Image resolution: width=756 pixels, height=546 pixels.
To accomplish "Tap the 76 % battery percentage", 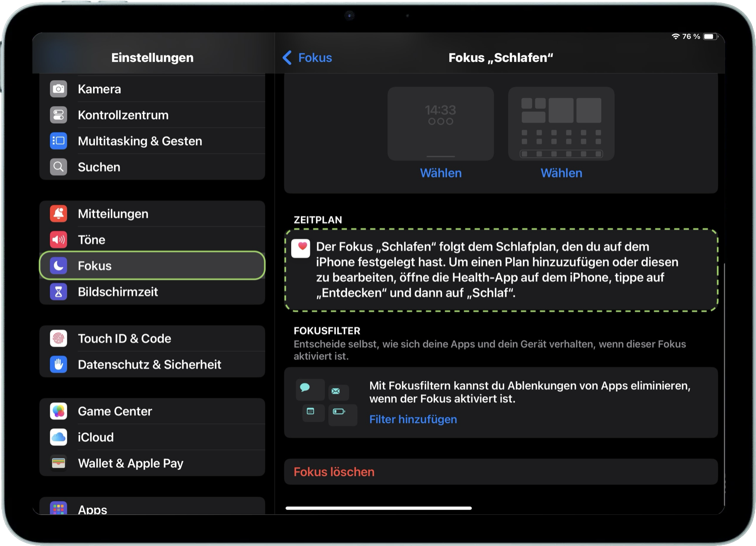I will [x=691, y=36].
